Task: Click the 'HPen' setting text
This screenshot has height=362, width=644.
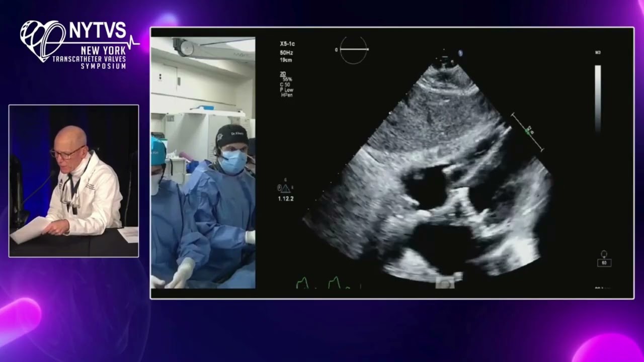Action: [x=287, y=95]
